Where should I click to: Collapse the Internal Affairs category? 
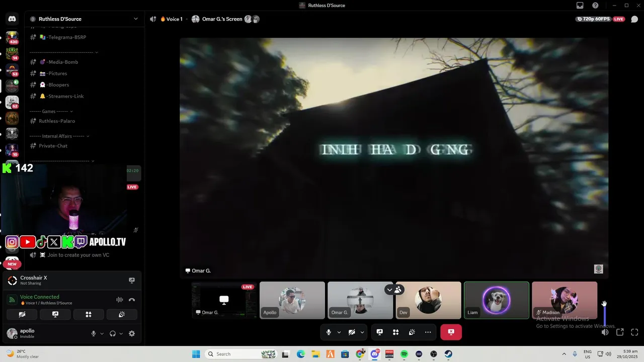point(59,136)
